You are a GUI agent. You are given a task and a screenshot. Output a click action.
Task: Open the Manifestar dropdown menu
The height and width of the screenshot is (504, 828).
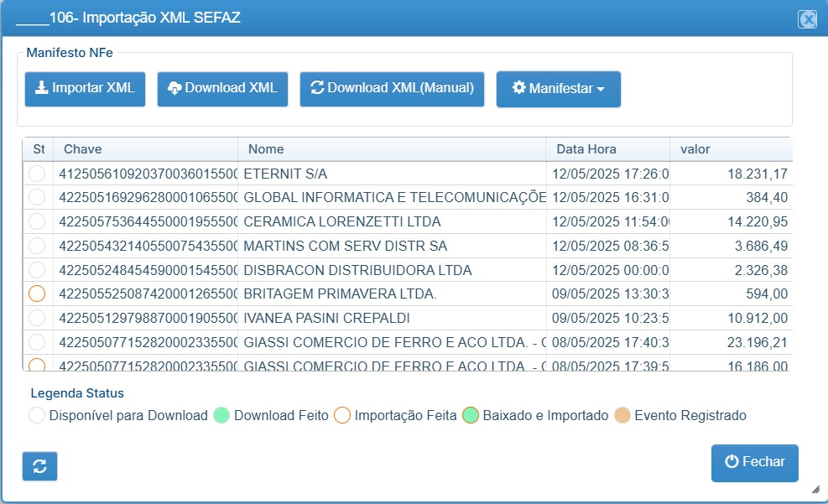558,89
